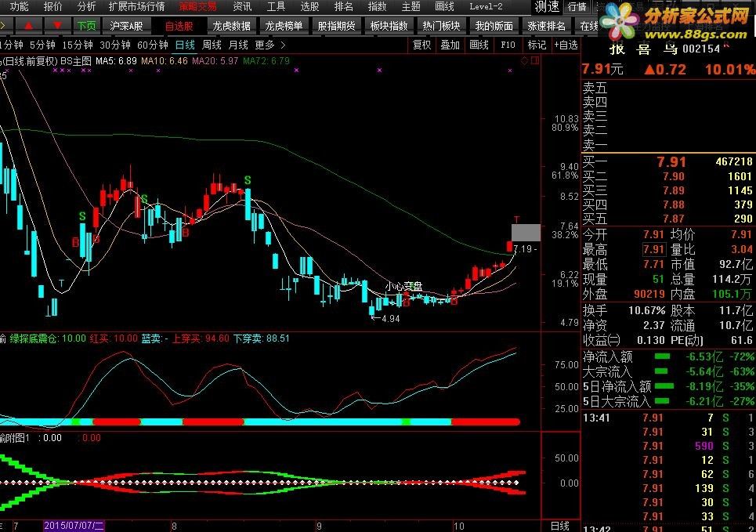Click the green 下页 button

tap(86, 26)
